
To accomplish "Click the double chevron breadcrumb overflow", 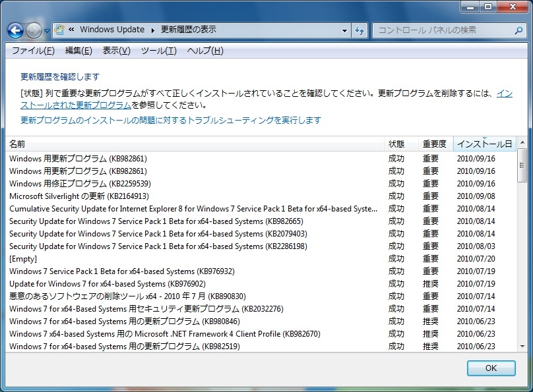I will (x=71, y=30).
